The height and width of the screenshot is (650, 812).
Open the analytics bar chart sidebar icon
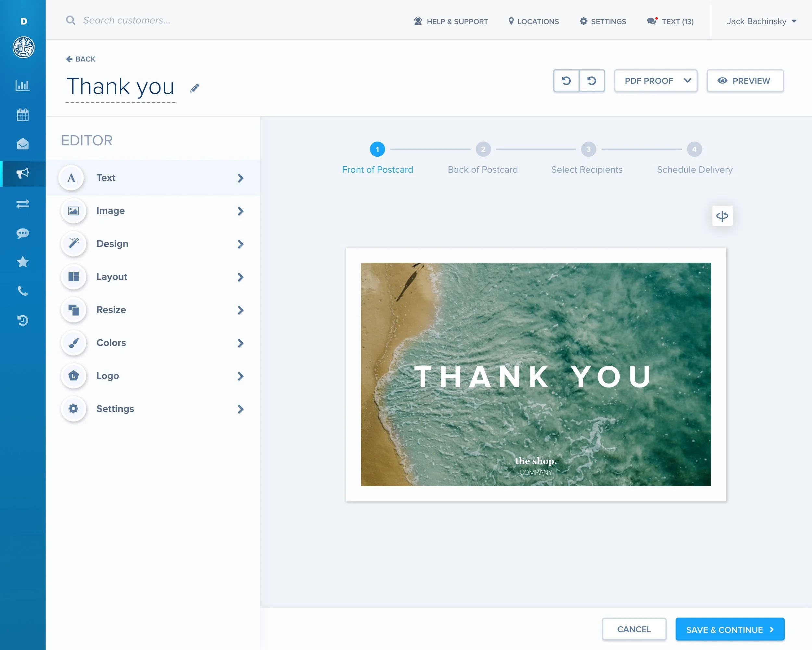click(23, 85)
